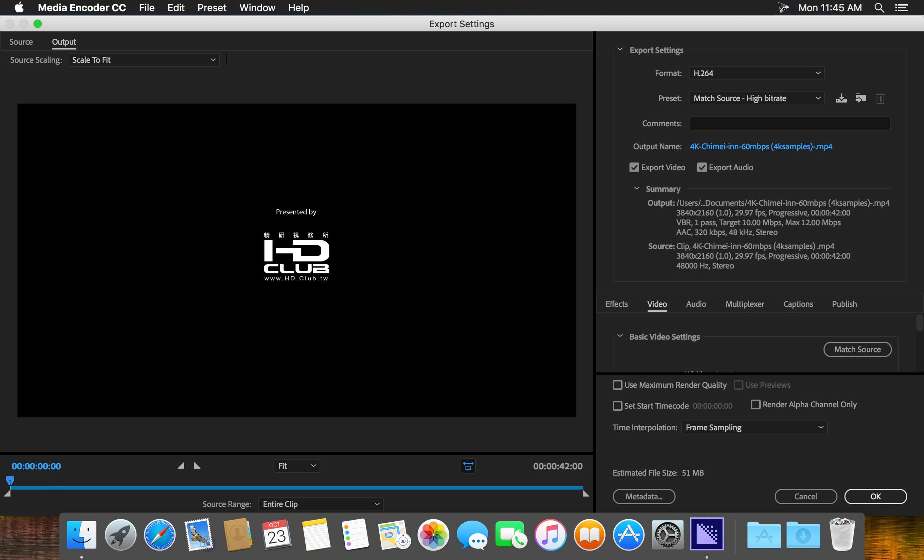This screenshot has height=560, width=924.
Task: Click the delete preset trash icon
Action: (x=880, y=98)
